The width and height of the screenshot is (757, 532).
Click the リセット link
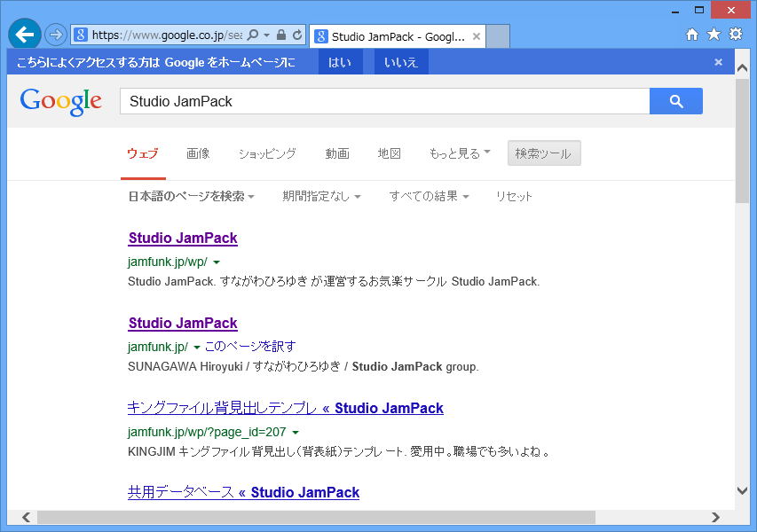(x=514, y=196)
